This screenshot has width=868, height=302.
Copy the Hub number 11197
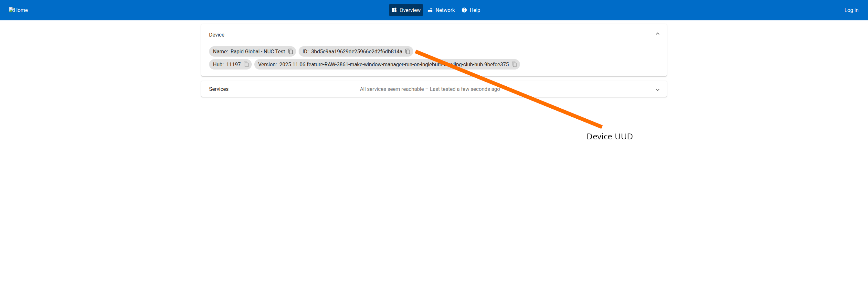click(x=246, y=64)
